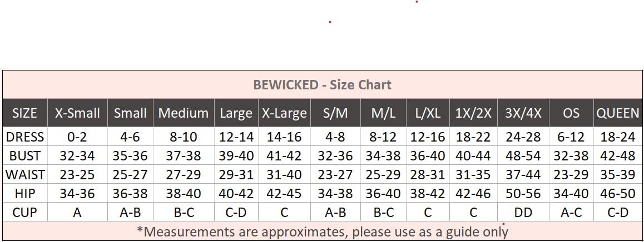Select the 50-56 hip measurement cell
Image resolution: width=644 pixels, height=242 pixels.
pos(523,194)
